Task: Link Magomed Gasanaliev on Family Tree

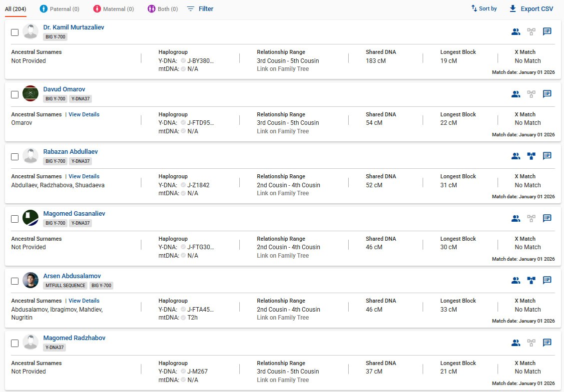Action: pos(283,256)
